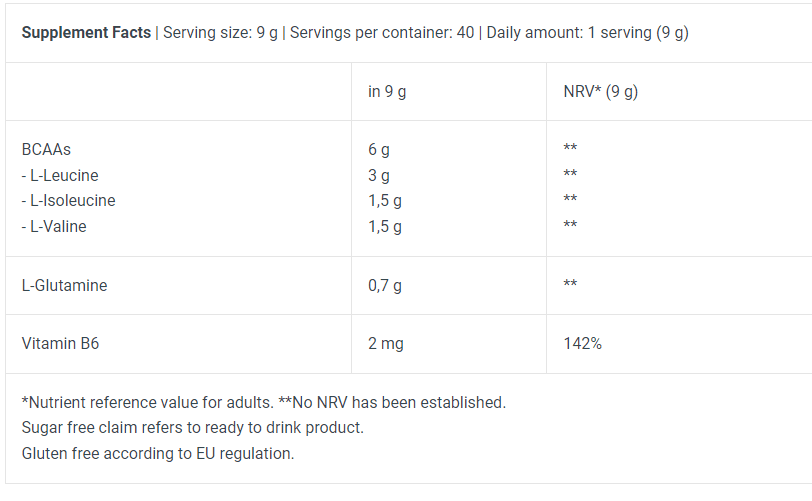Image resolution: width=812 pixels, height=501 pixels.
Task: Select the "in 9 g" column header
Action: [x=387, y=92]
